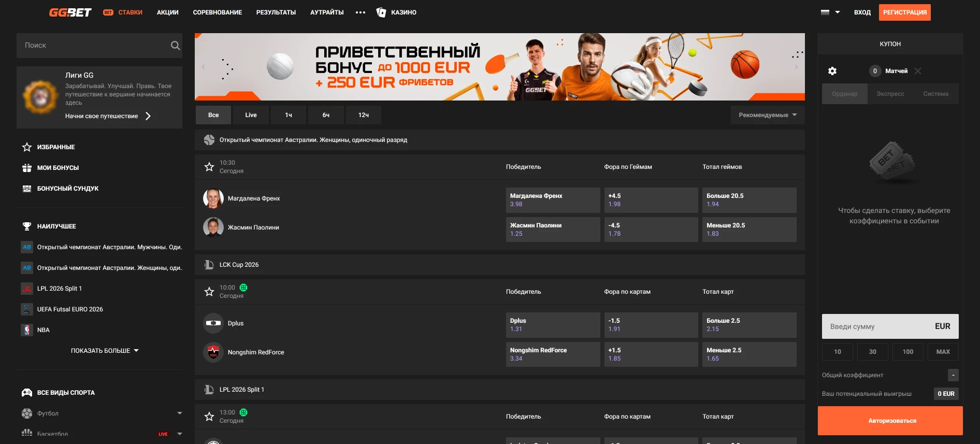980x444 pixels.
Task: Click the РЕГИСТРАЦИЯ button
Action: [x=904, y=12]
